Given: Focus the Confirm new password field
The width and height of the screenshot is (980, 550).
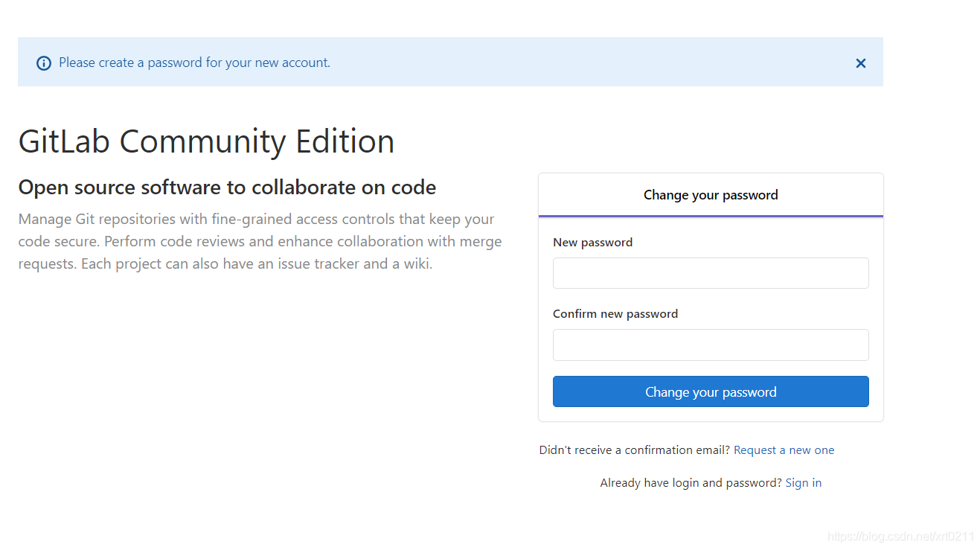Looking at the screenshot, I should click(x=711, y=345).
